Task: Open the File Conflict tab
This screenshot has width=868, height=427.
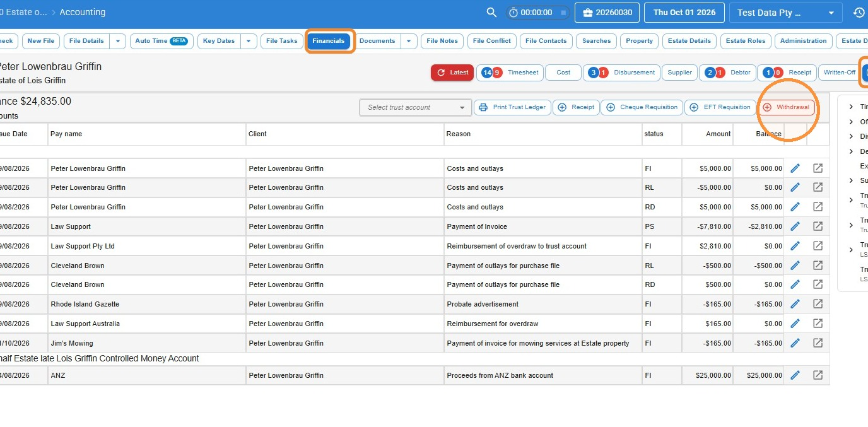Action: [492, 41]
